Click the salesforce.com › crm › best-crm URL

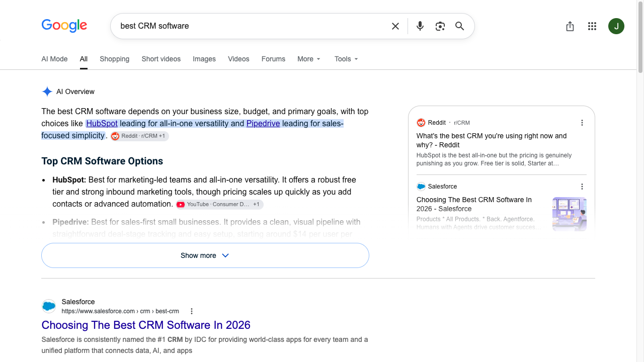pos(120,311)
